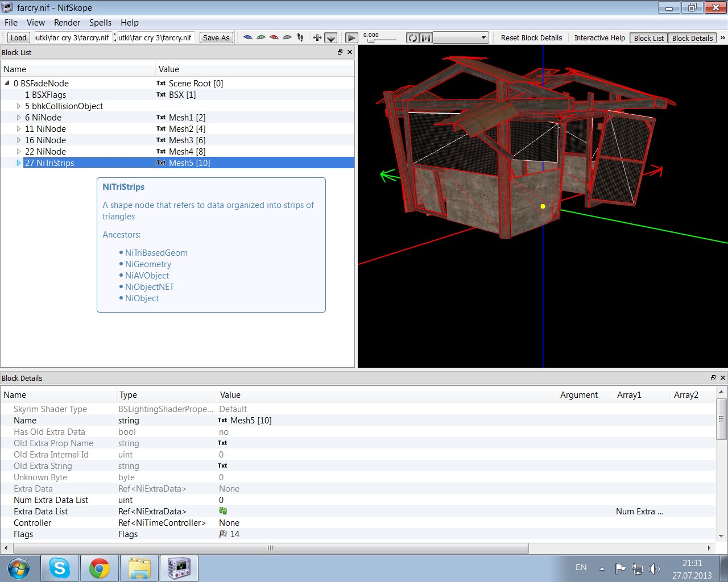
Task: Expand the 6 NiNode row
Action: tap(18, 117)
